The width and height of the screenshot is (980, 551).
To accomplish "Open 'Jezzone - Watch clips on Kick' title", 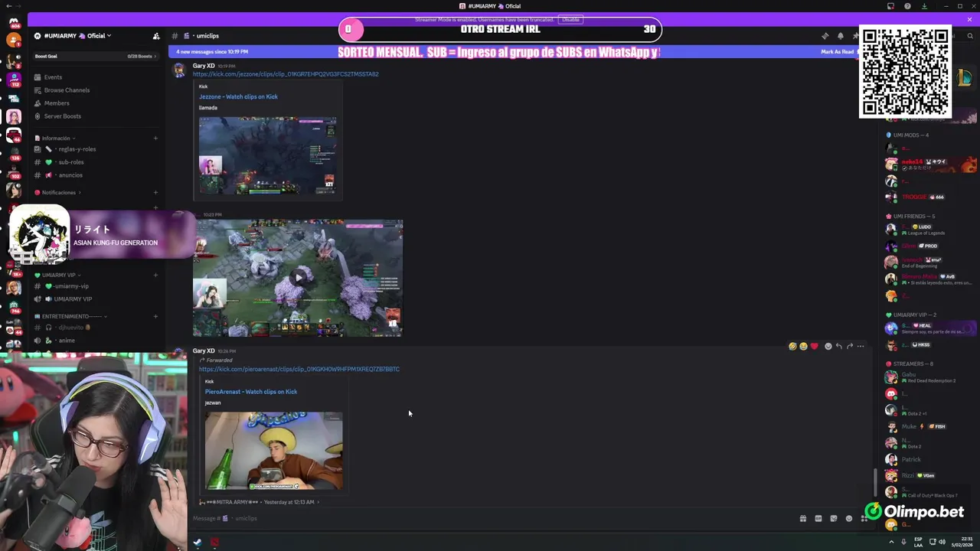I will pos(238,97).
